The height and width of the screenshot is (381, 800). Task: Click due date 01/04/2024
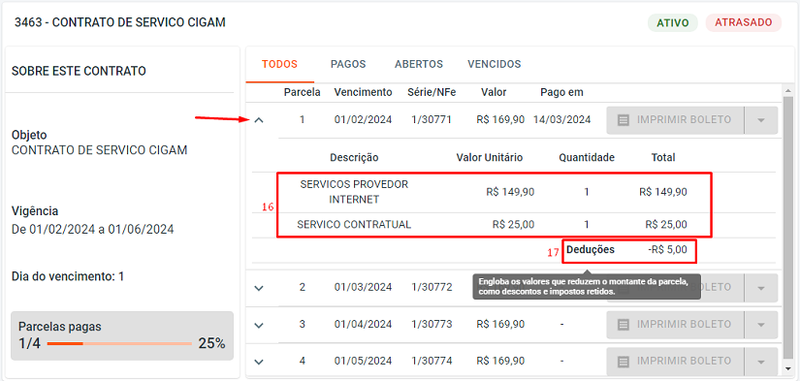(x=363, y=324)
